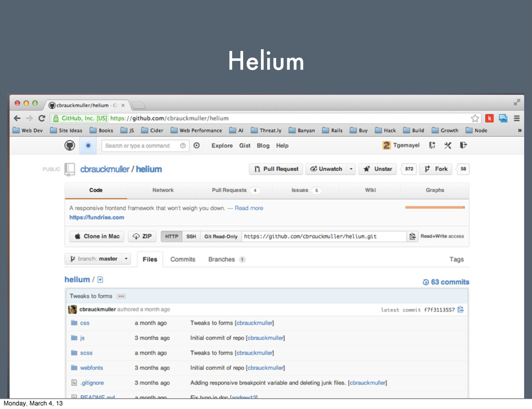Click the blue notifications dot indicator

88,146
